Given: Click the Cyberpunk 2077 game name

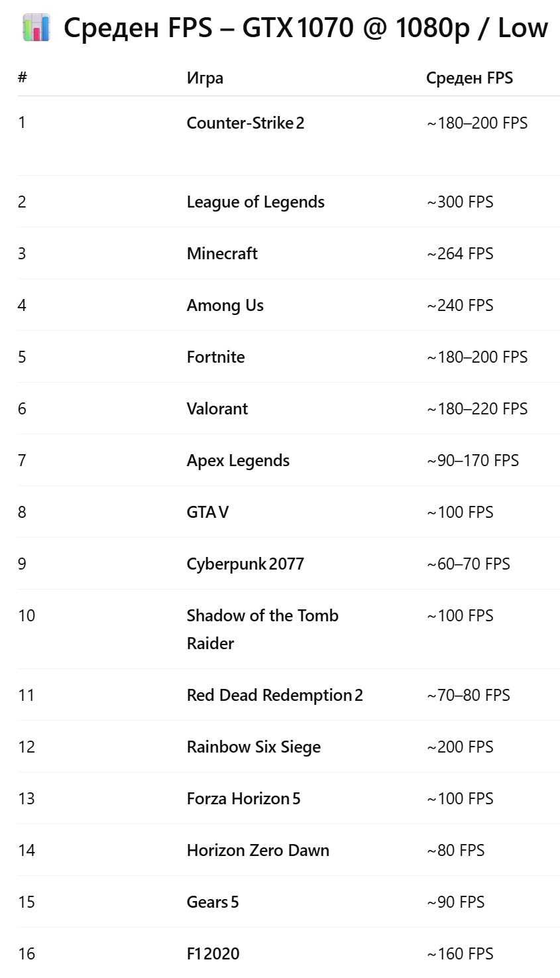Looking at the screenshot, I should pos(245,564).
